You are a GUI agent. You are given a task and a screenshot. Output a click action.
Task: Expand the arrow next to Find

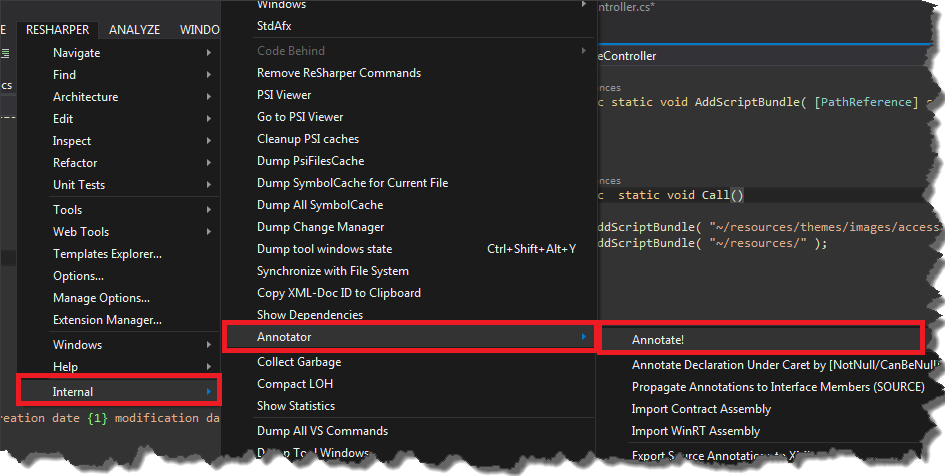[209, 75]
